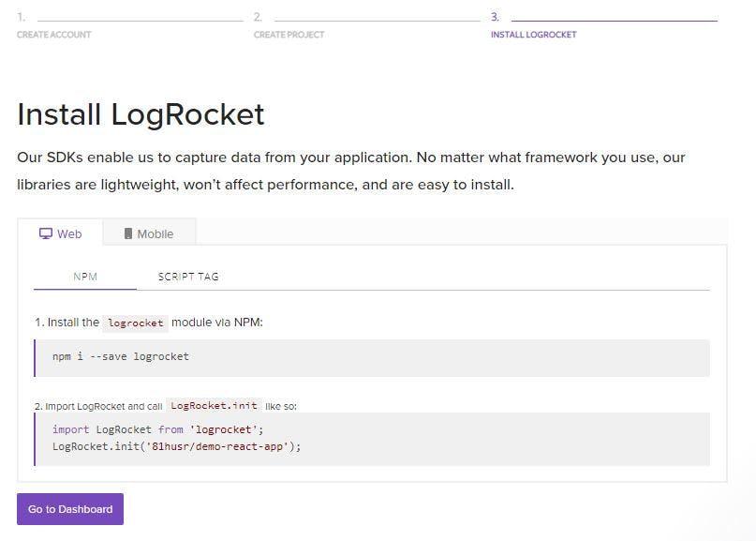The height and width of the screenshot is (541, 756).
Task: Select the NPM install method tab
Action: coord(85,277)
